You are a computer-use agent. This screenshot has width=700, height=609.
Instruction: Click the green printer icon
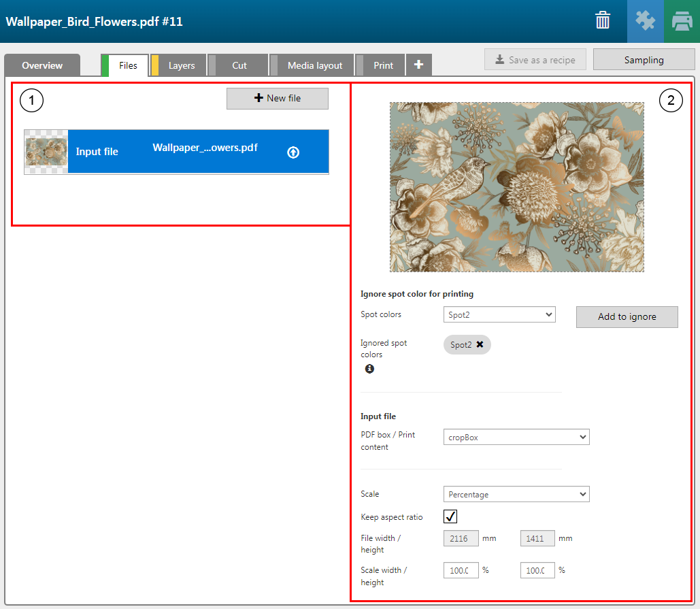(682, 21)
